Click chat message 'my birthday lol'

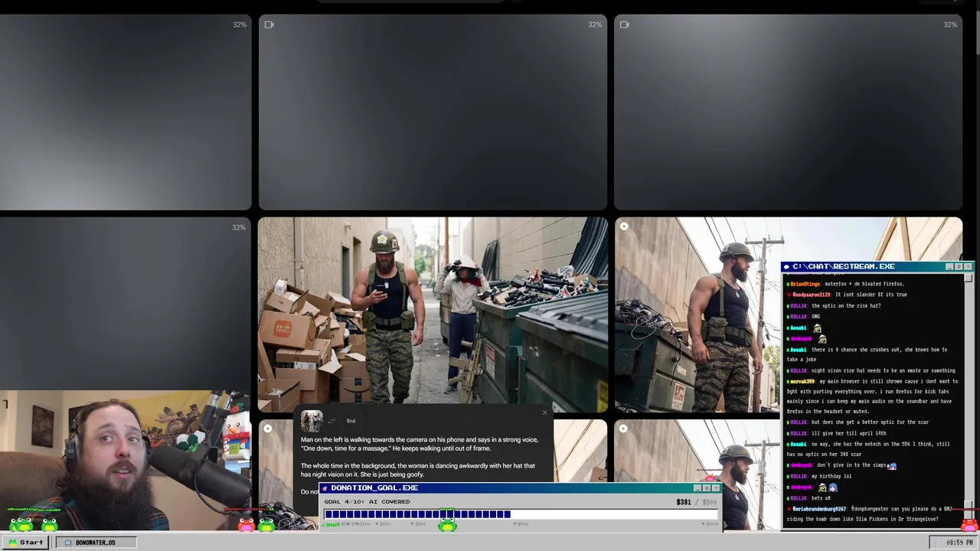(831, 476)
